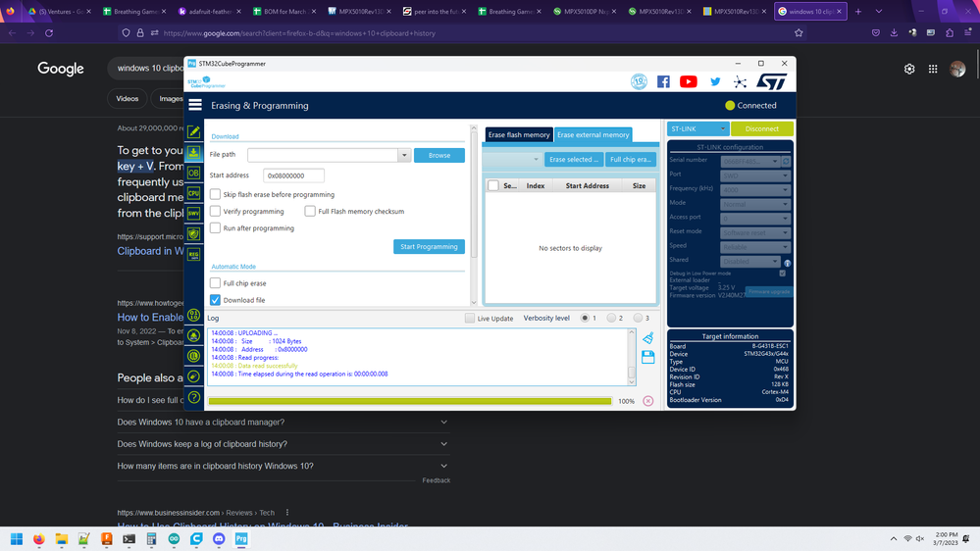
Task: Open the shield security sidebar icon
Action: [x=194, y=234]
